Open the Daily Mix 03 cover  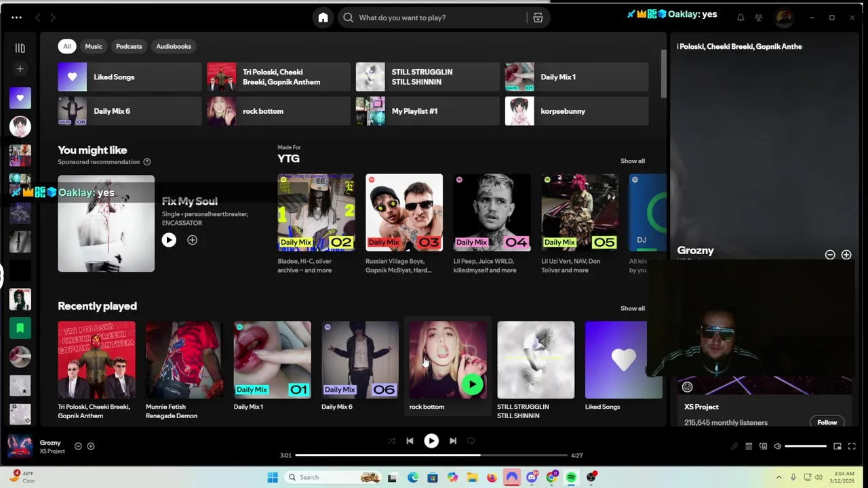pyautogui.click(x=404, y=213)
